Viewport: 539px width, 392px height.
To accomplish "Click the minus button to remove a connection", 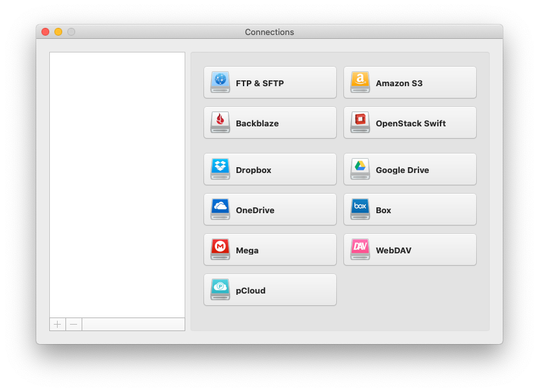I will pos(74,324).
